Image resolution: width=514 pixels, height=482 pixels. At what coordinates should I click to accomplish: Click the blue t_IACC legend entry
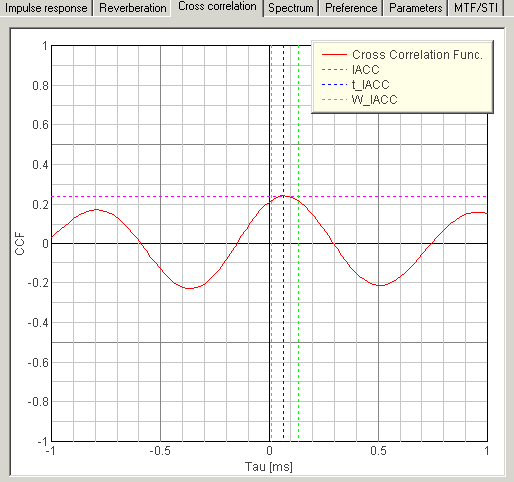pos(356,85)
